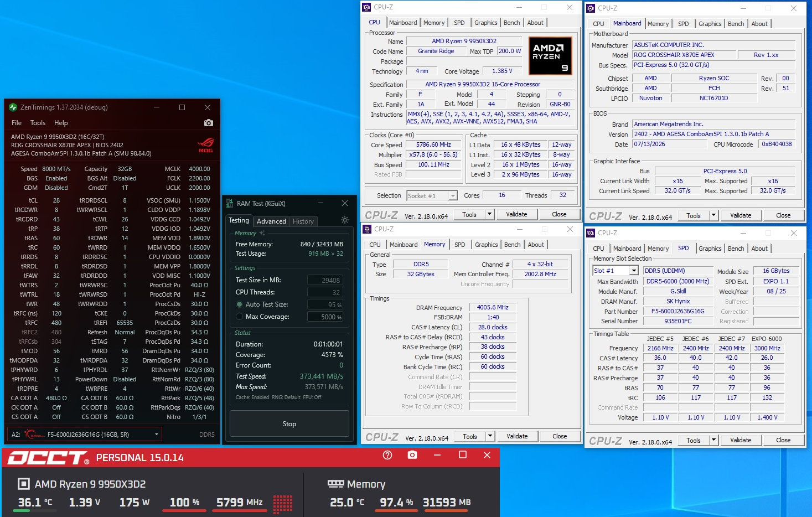Screen dimensions: 812x517
Task: Select the Auto Test Size radio button
Action: [x=240, y=304]
